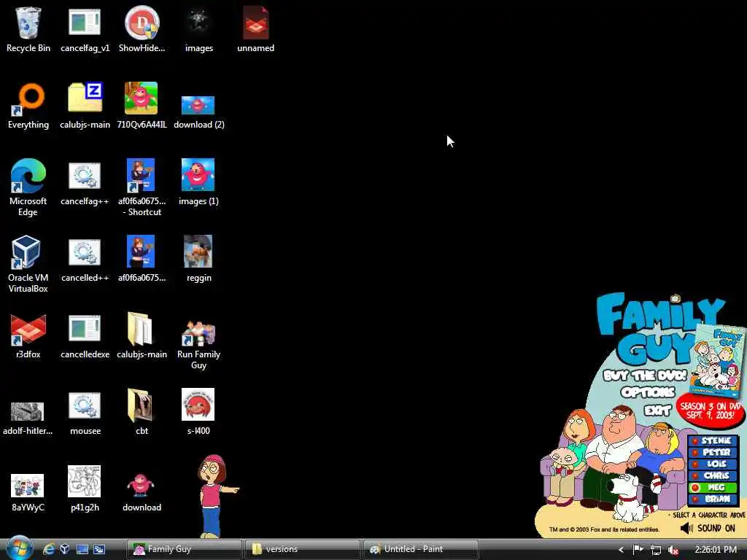
Task: Choose Stewie in Family Guy character list
Action: click(x=713, y=440)
